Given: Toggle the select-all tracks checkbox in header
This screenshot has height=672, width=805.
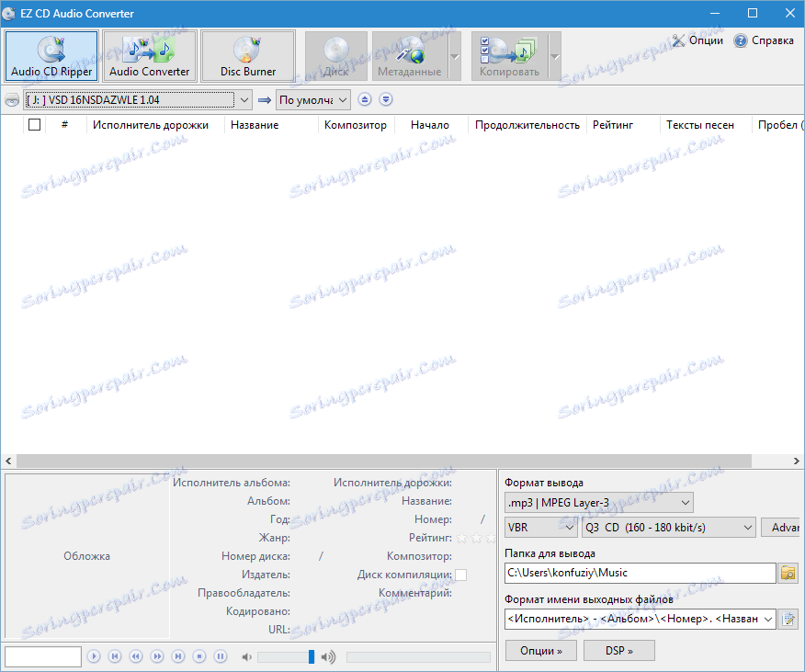Looking at the screenshot, I should (34, 125).
